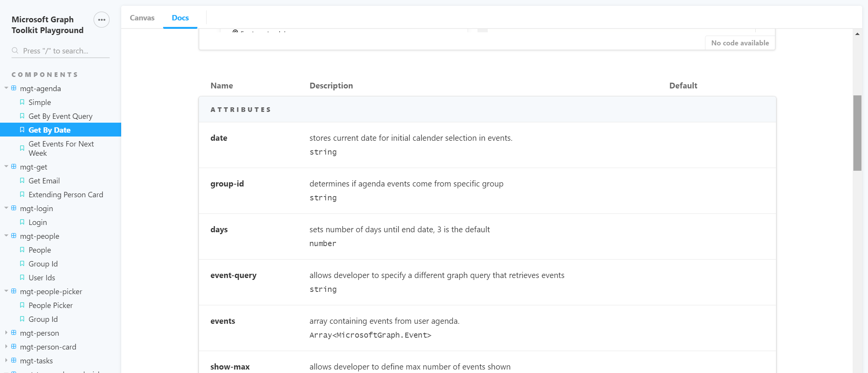
Task: Collapse the mgt-get tree node
Action: (x=6, y=167)
